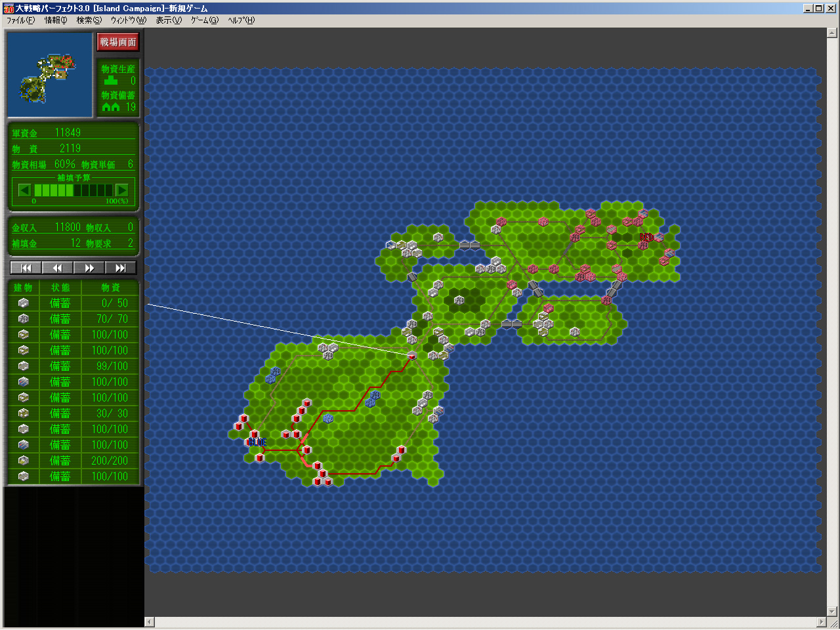Increase 補填予算 with the right arrow
The image size is (840, 630).
click(122, 190)
